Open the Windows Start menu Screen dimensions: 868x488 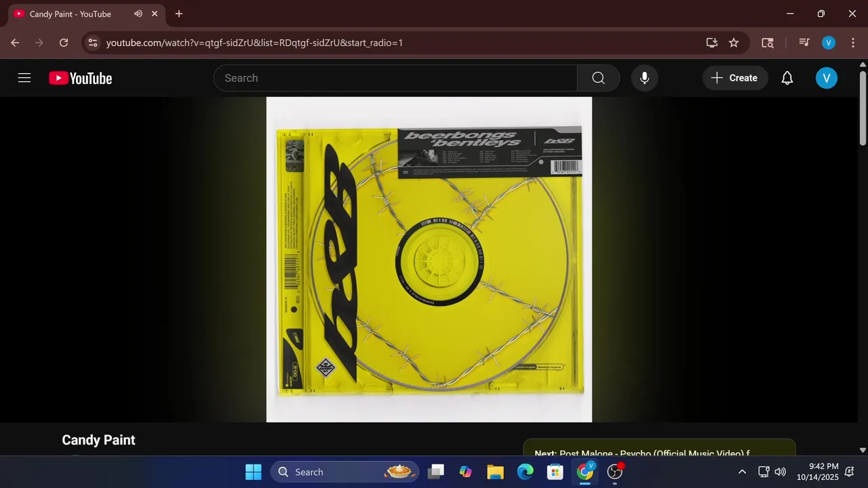coord(253,472)
